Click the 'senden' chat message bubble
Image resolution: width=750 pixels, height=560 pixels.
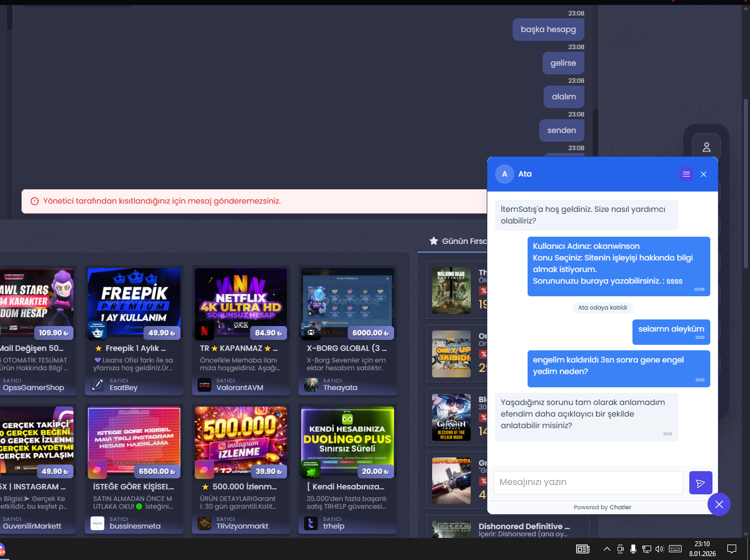pyautogui.click(x=562, y=131)
